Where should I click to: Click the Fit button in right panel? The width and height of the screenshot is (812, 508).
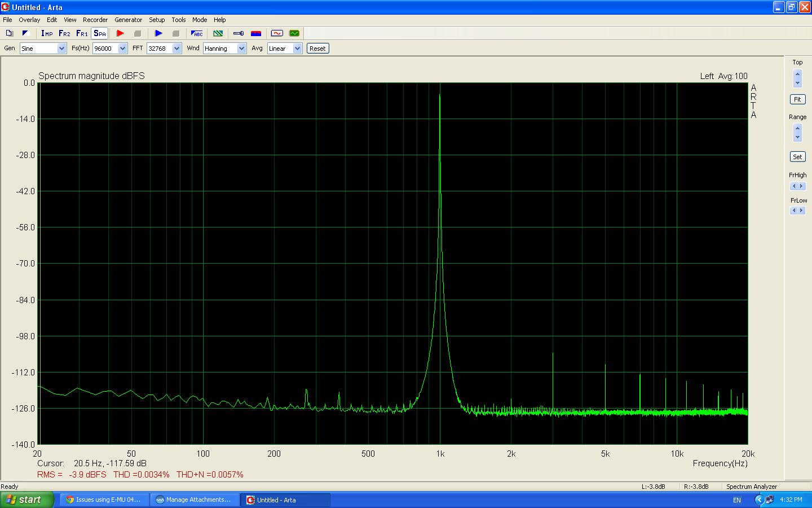tap(797, 99)
